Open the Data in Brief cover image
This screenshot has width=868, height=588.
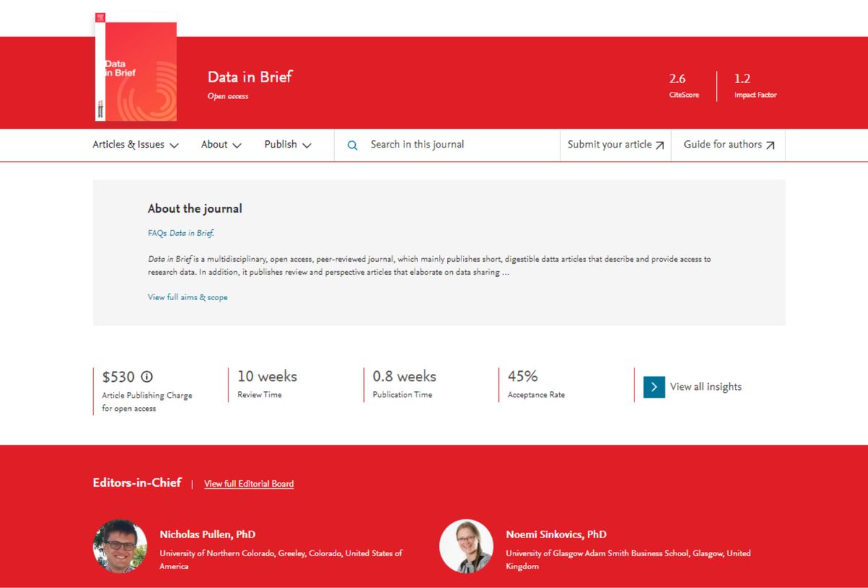136,67
